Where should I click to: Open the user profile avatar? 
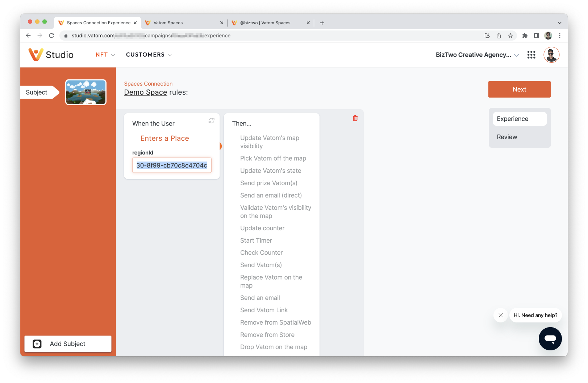(551, 55)
